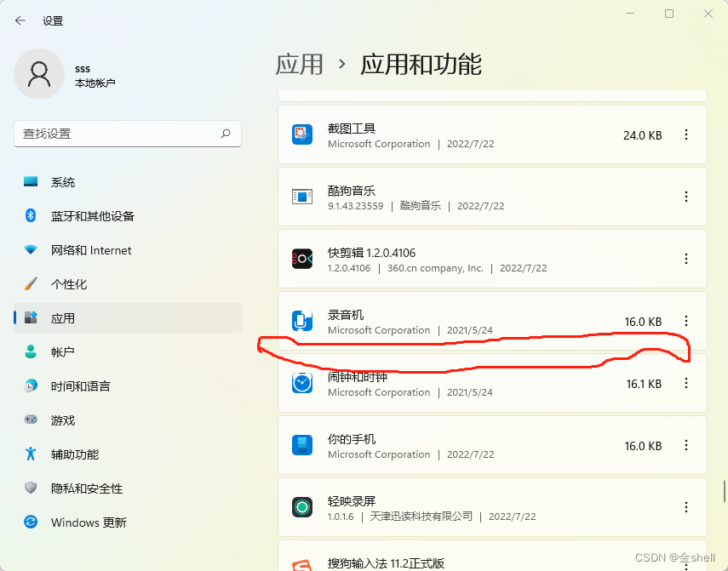The height and width of the screenshot is (571, 728).
Task: Click the app list scrollbar thumb
Action: 725,492
